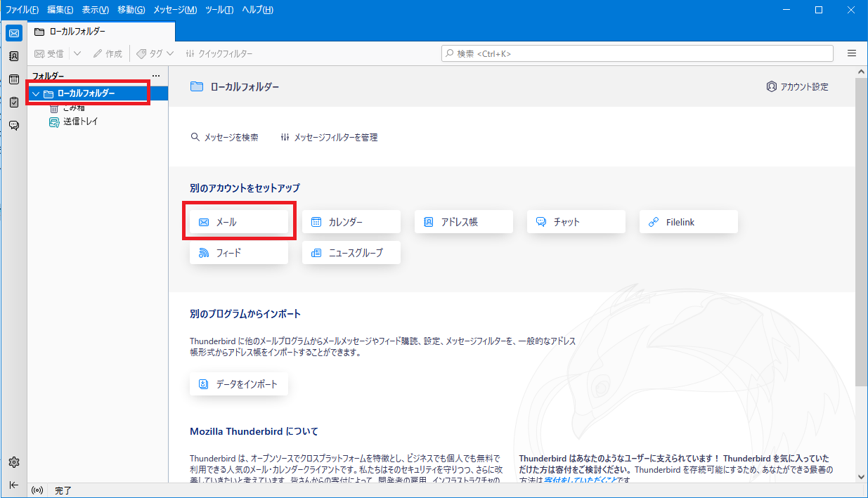The width and height of the screenshot is (868, 498).
Task: Set up a ニュースグループ account
Action: [x=351, y=253]
